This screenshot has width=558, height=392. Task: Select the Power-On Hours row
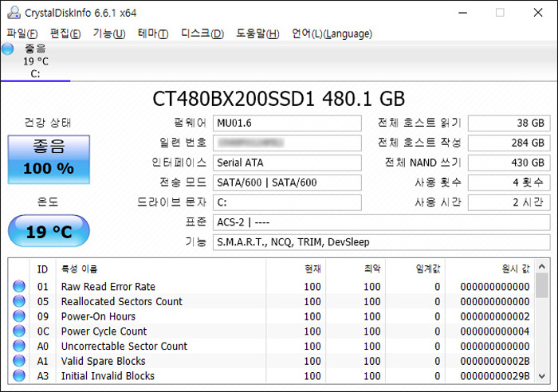click(x=271, y=316)
